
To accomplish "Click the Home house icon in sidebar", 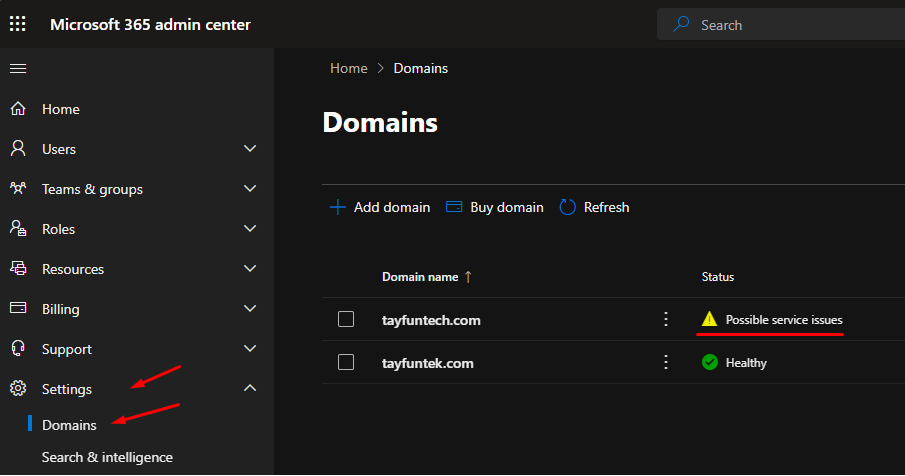I will (18, 109).
